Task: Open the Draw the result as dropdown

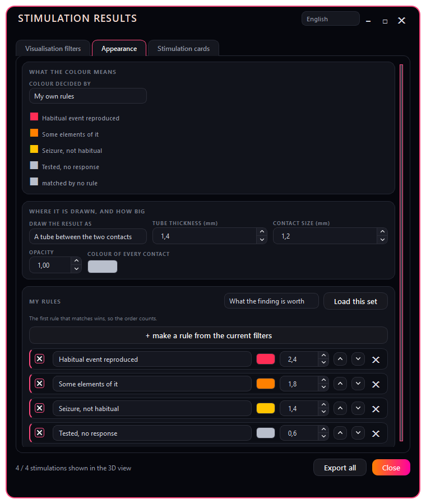Action: (x=88, y=236)
